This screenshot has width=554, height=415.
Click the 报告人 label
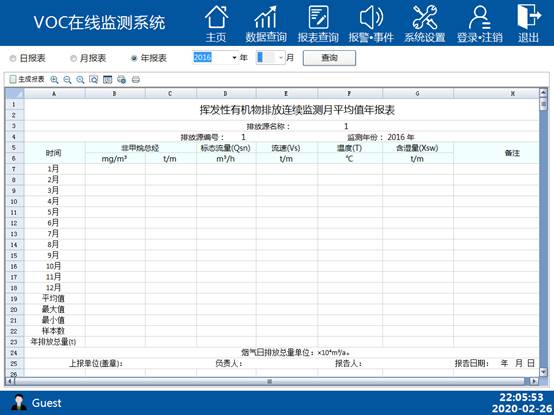(x=349, y=363)
